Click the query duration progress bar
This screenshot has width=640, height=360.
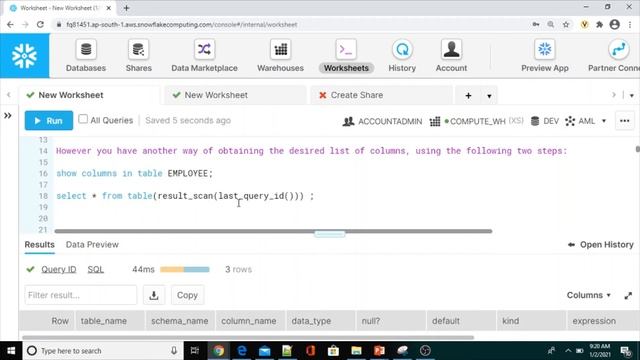coord(184,269)
